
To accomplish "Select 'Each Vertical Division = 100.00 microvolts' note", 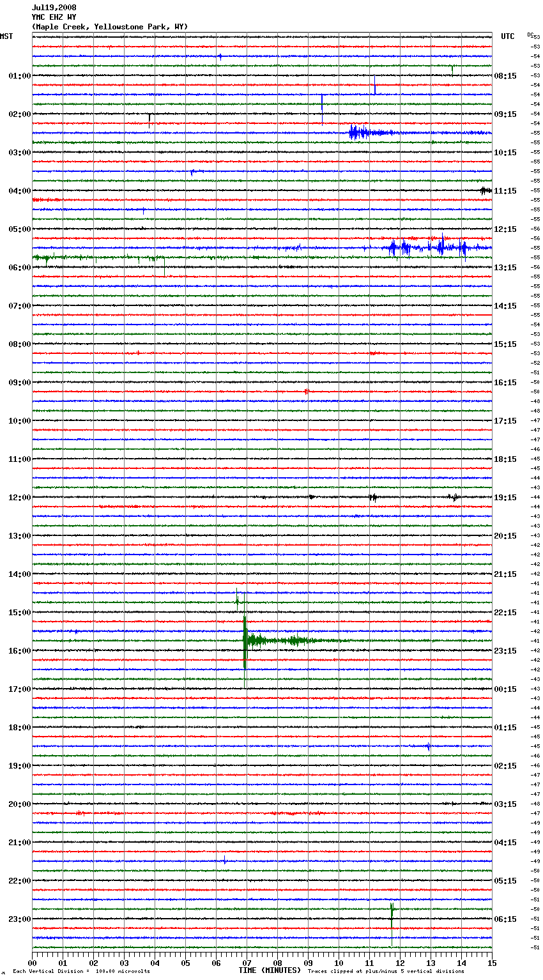I will click(81, 971).
